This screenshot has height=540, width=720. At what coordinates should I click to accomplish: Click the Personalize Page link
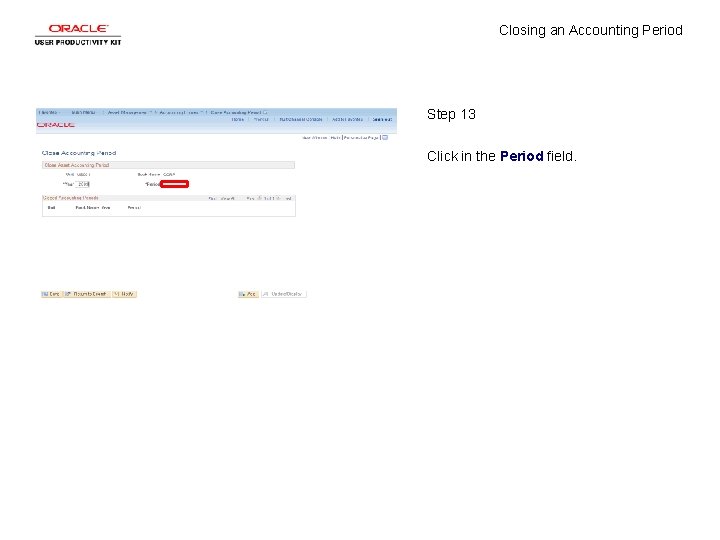[361, 138]
